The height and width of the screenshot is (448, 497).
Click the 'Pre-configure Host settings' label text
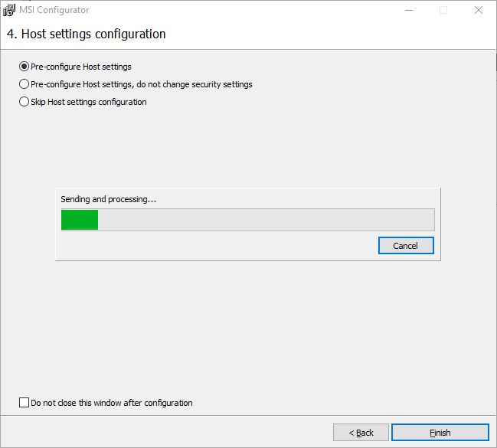80,67
